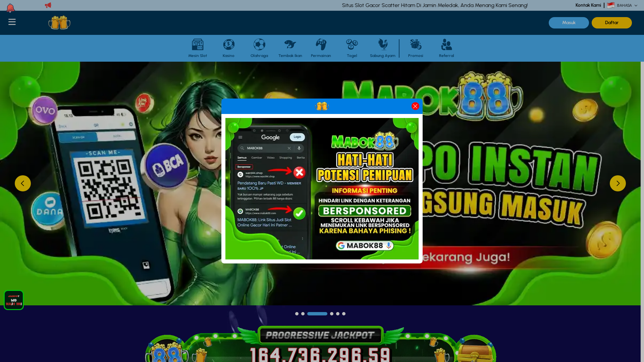Select the sixth carousel dot
This screenshot has width=644, height=362.
(x=344, y=314)
